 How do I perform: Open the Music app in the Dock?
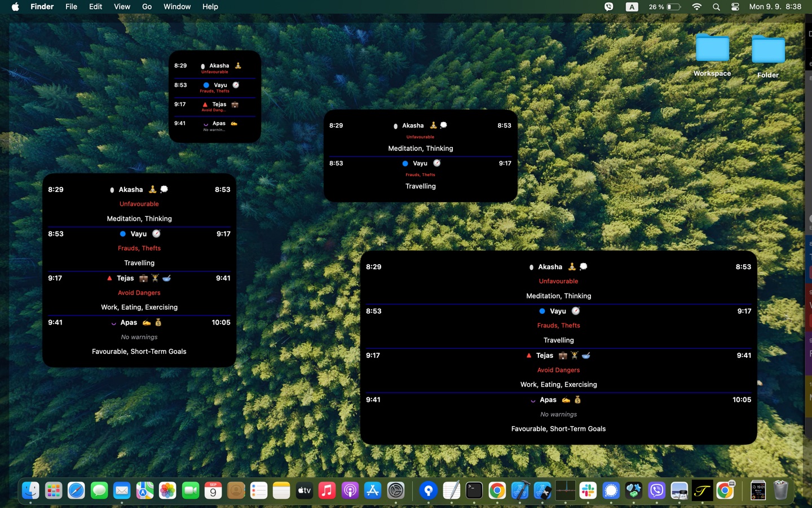pyautogui.click(x=327, y=491)
